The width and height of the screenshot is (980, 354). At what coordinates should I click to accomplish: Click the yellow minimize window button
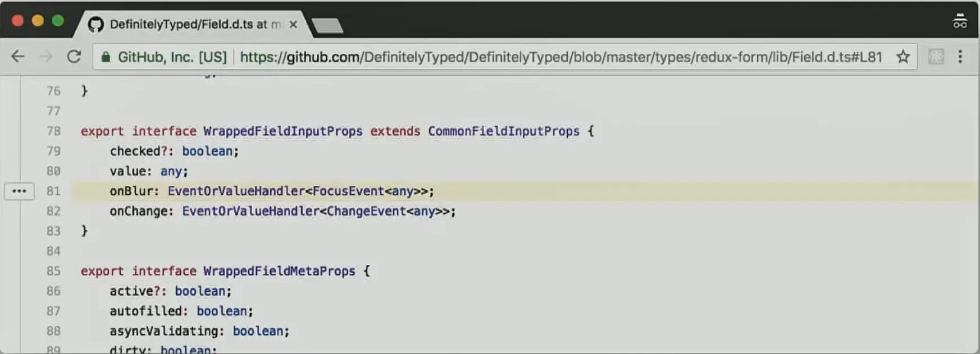click(x=38, y=21)
